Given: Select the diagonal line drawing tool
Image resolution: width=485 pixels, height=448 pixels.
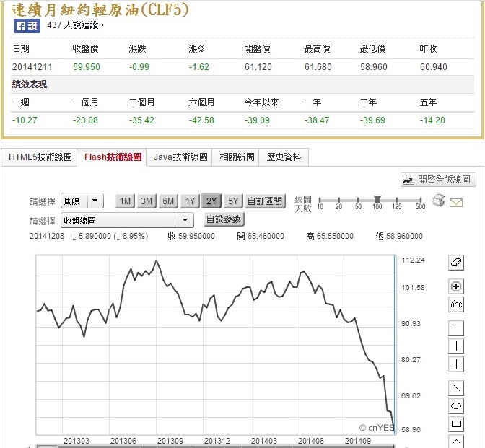Looking at the screenshot, I should tap(456, 388).
